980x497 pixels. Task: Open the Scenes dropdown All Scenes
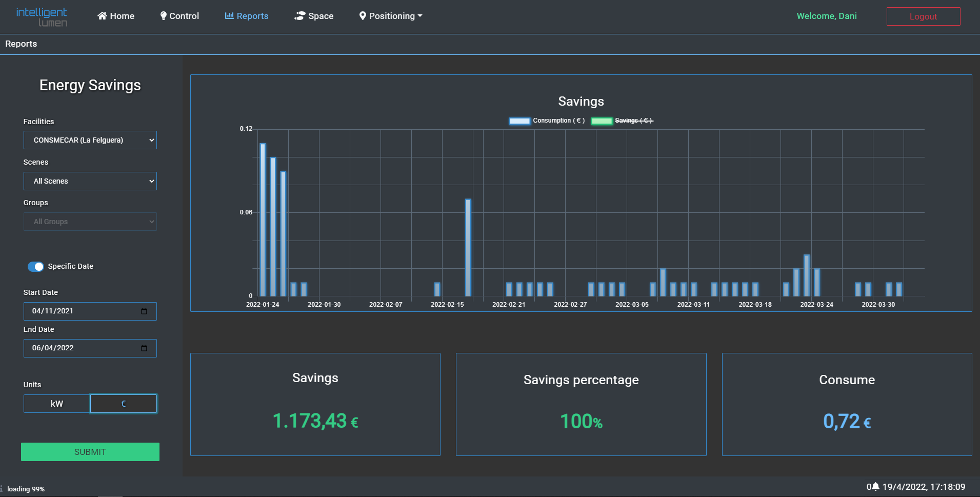[x=90, y=181]
